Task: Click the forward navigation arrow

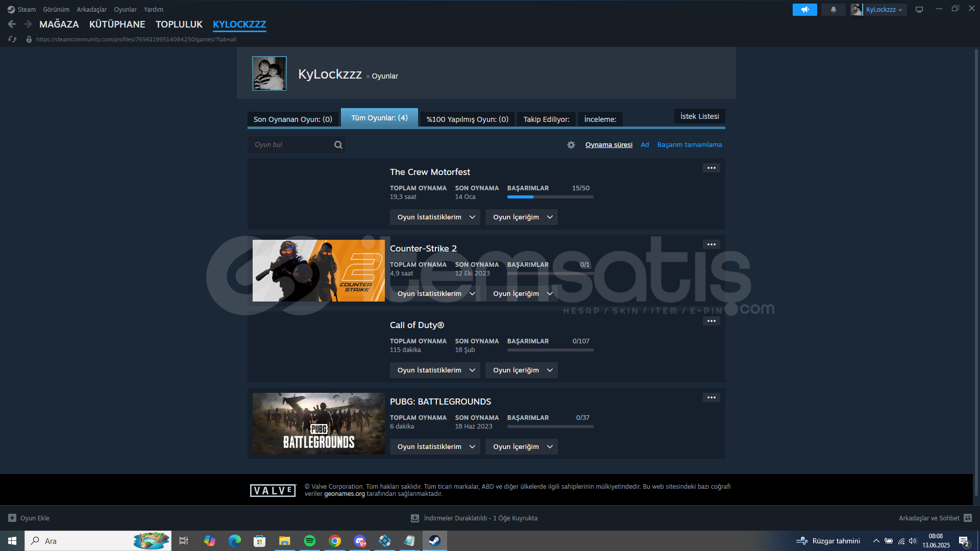Action: [x=28, y=24]
